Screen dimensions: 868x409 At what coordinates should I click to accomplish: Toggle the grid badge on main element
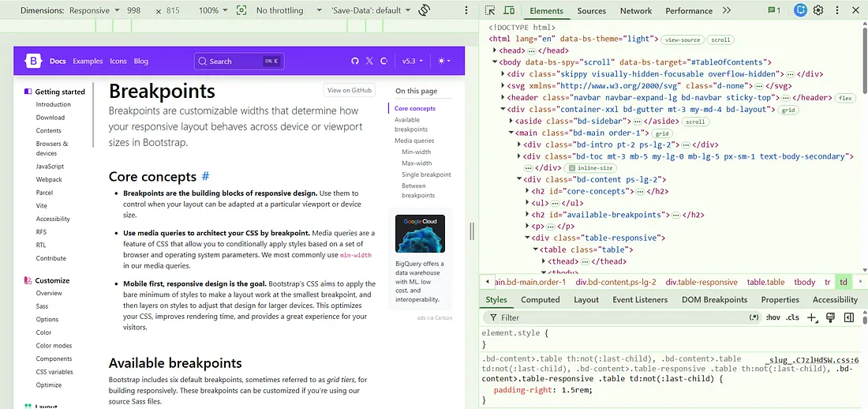[x=661, y=133]
